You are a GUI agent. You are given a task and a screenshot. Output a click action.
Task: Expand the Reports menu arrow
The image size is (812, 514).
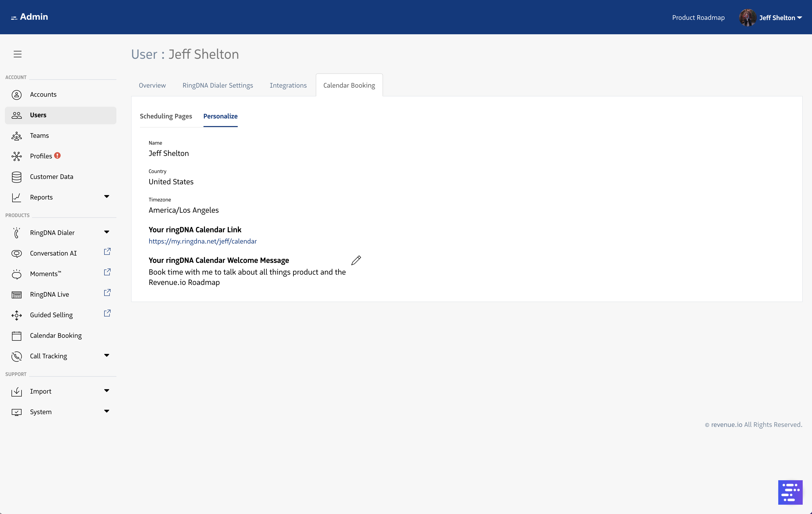coord(107,196)
